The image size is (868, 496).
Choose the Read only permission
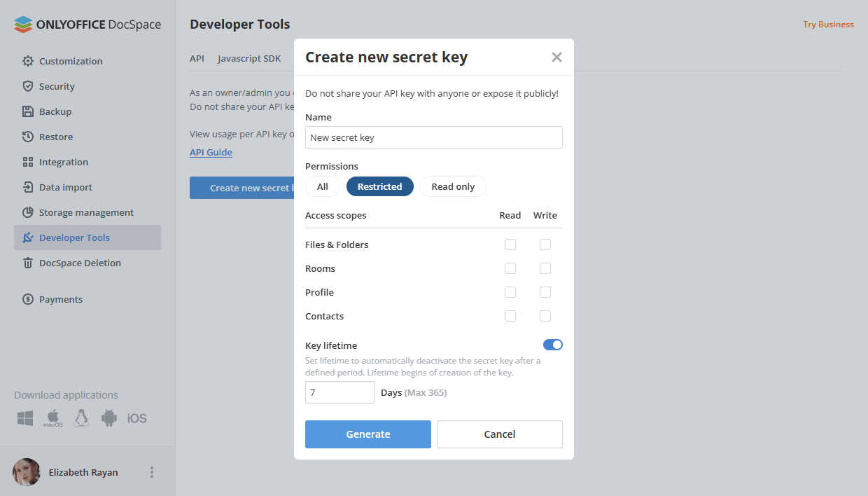point(453,186)
